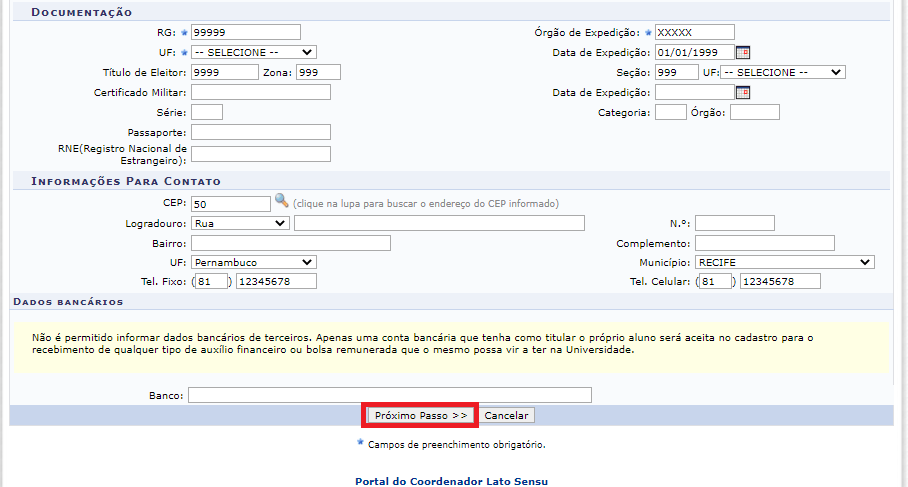Open the UF dropdown next to Seção
Screen dimensions: 908x487
(x=782, y=72)
